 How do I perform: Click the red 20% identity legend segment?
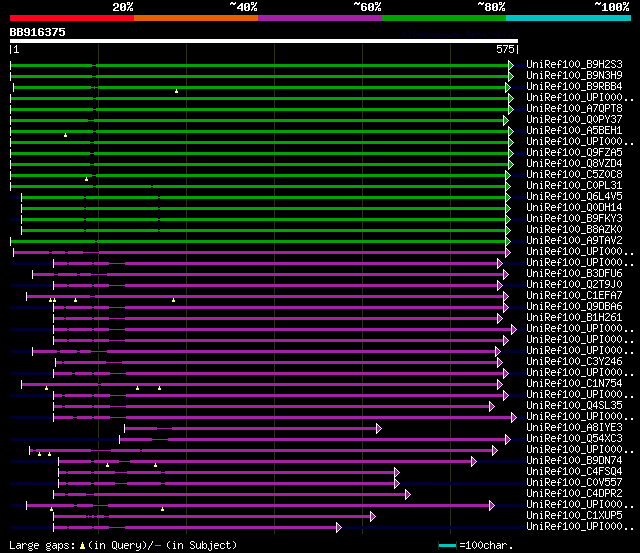coord(72,18)
